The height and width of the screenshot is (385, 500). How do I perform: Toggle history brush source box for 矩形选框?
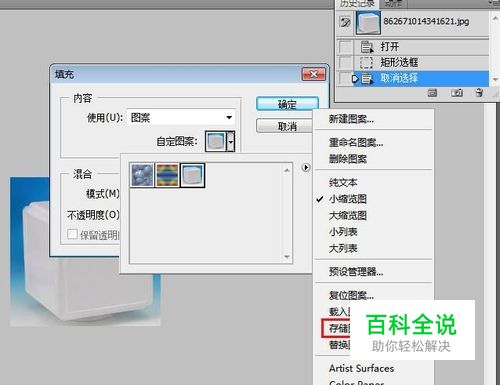(x=345, y=62)
